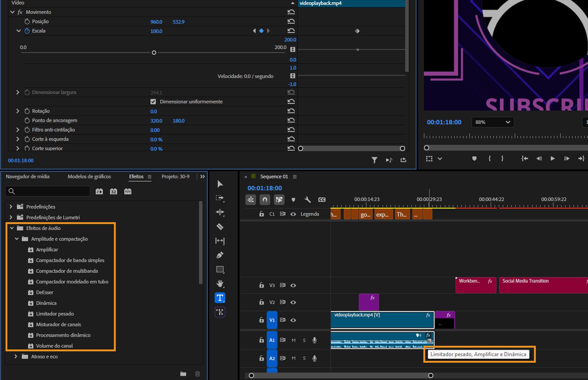Select the Pen tool in the toolbar
Image resolution: width=588 pixels, height=380 pixels.
[220, 255]
